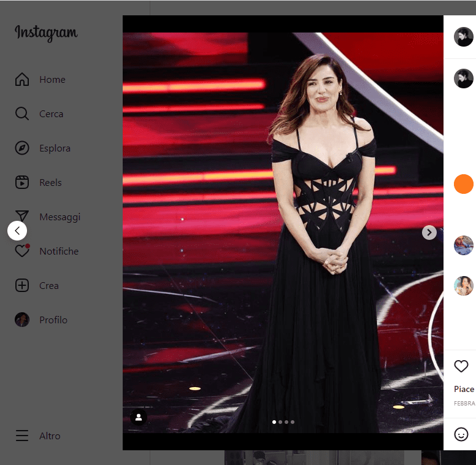Select Notifiche in sidebar
The width and height of the screenshot is (476, 465).
point(60,251)
